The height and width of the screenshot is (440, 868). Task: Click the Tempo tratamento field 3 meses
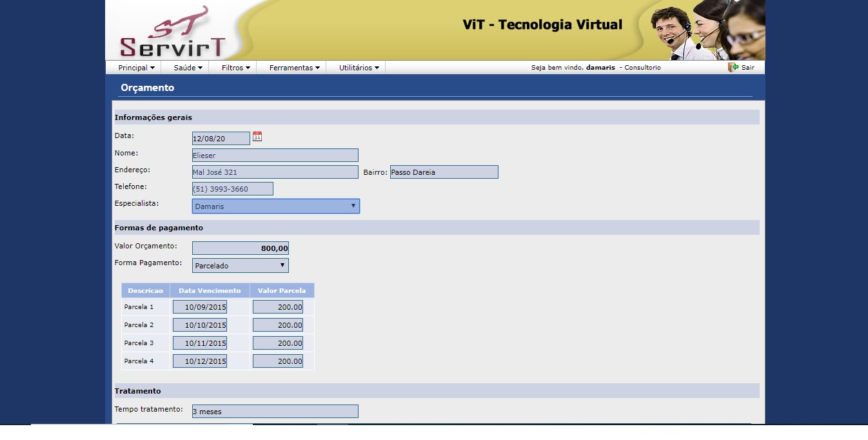click(275, 411)
